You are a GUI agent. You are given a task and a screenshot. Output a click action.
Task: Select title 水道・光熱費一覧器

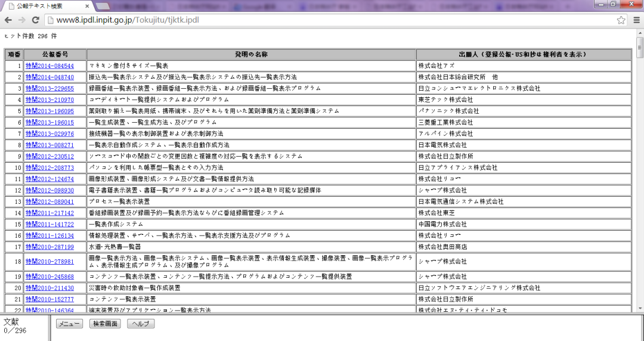pos(115,247)
